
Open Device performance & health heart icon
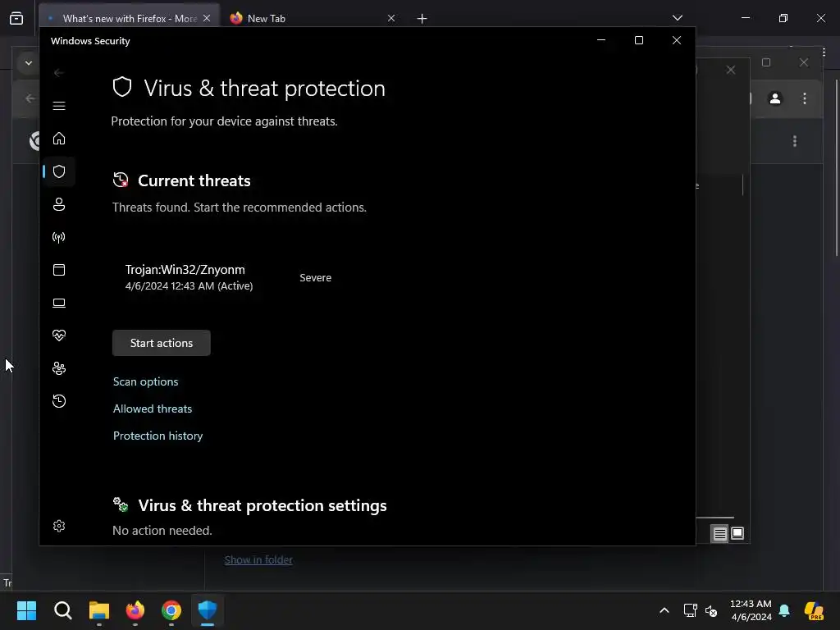point(59,336)
